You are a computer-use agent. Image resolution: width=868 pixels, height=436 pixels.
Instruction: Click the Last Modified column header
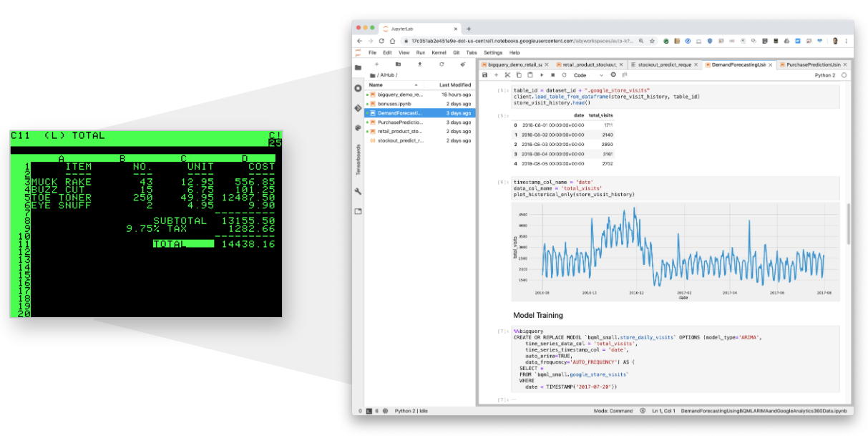[x=456, y=84]
